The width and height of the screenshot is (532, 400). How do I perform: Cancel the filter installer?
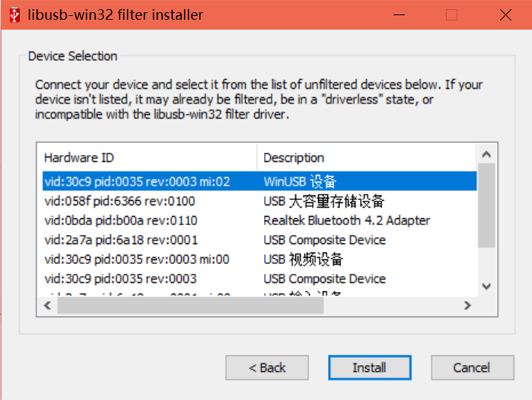click(472, 368)
